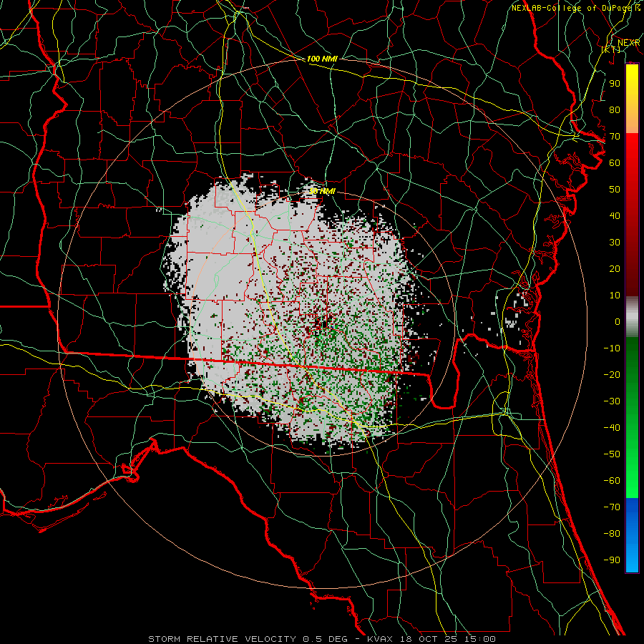The width and height of the screenshot is (644, 644).
Task: Click the -20 value on the velocity scale
Action: (612, 374)
